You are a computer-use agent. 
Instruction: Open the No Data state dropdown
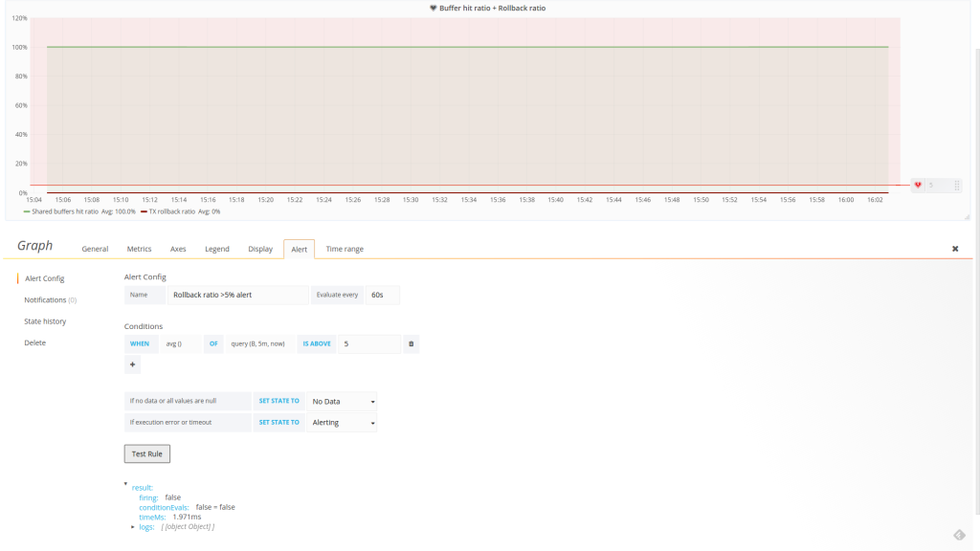tap(342, 401)
